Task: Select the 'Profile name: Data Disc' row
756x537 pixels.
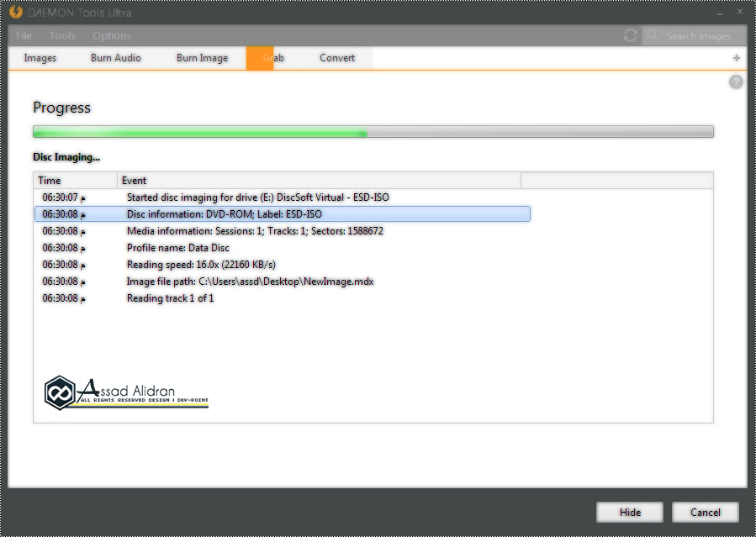Action: [283, 248]
